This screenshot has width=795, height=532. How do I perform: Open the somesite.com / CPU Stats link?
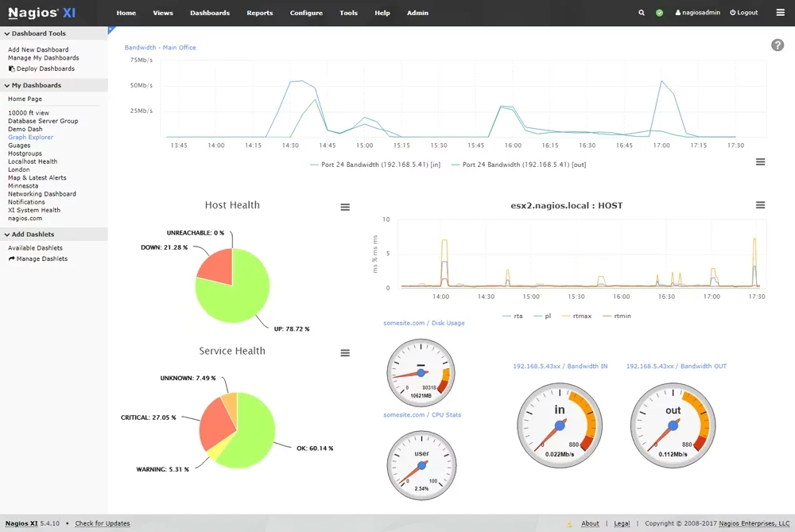point(421,414)
